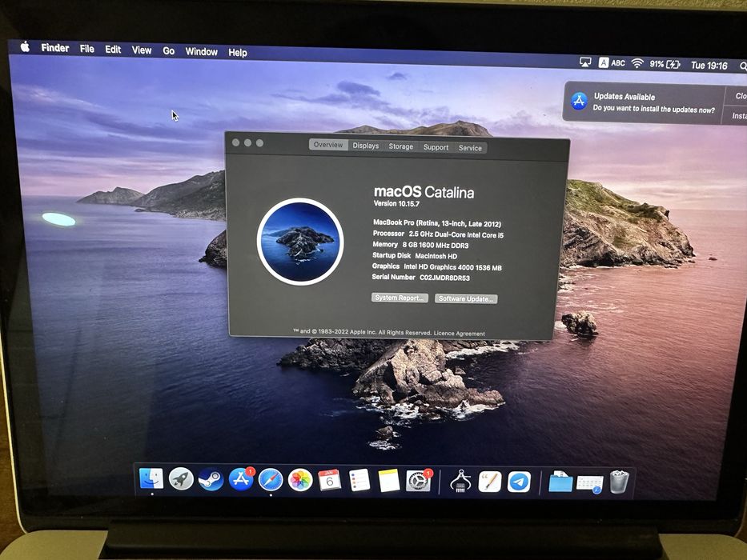
Task: Open the Licence Agreement link
Action: 460,334
